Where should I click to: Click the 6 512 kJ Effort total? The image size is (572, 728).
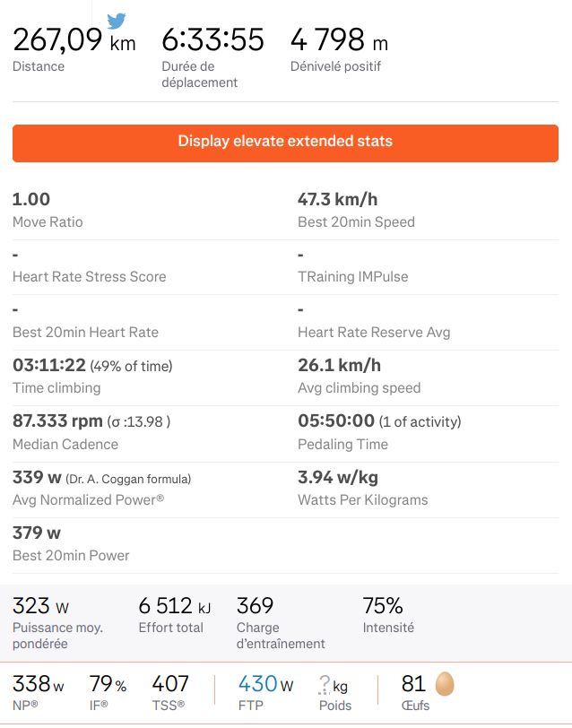175,606
